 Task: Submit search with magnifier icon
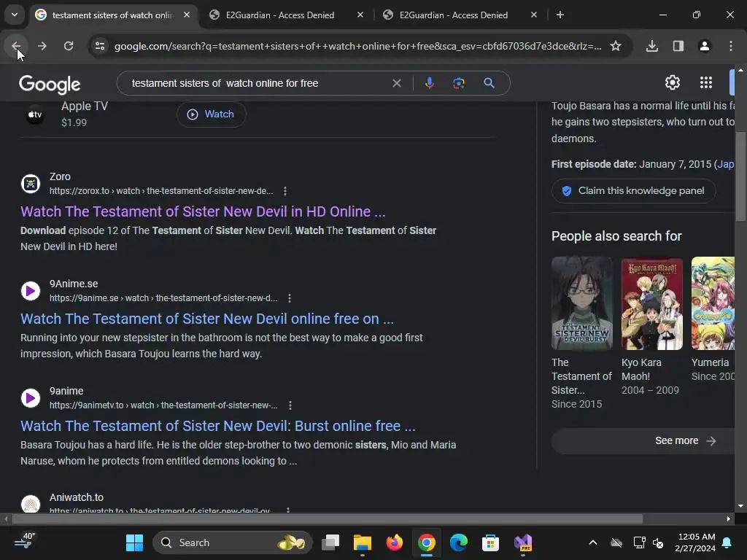(x=489, y=83)
